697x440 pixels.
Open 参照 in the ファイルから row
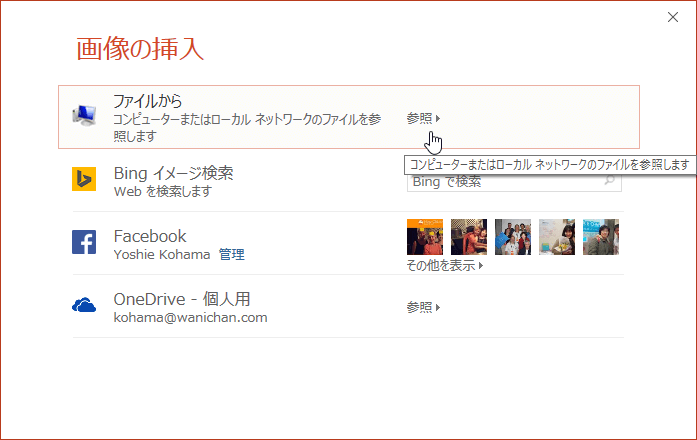(x=423, y=118)
